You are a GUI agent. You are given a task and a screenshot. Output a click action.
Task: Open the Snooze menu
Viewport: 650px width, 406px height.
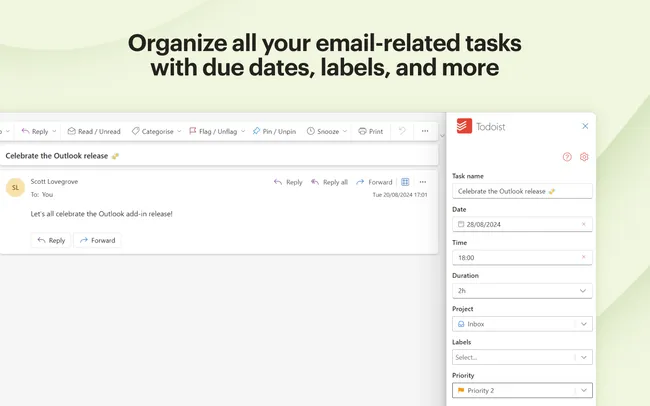tap(327, 131)
